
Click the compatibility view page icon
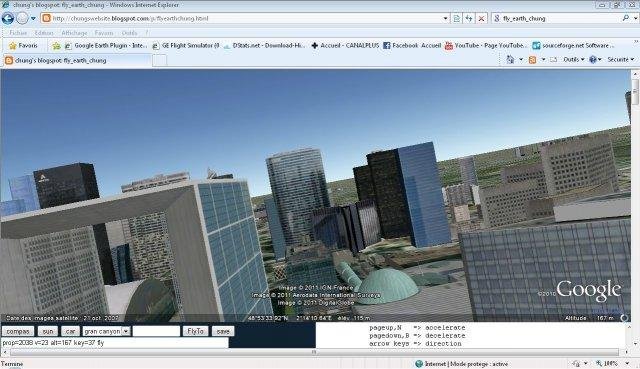(x=456, y=19)
